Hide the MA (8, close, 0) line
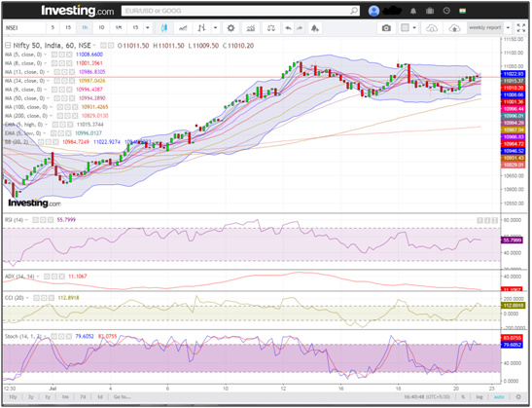 [54, 63]
